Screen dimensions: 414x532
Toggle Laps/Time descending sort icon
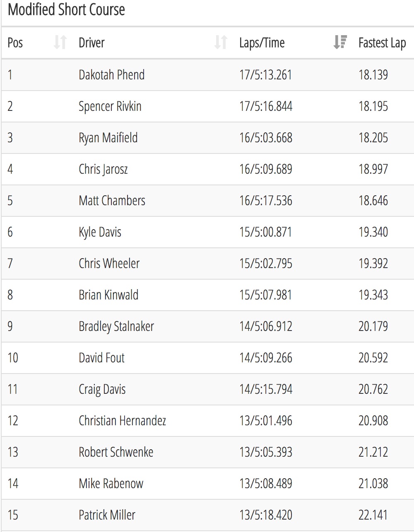pos(340,42)
